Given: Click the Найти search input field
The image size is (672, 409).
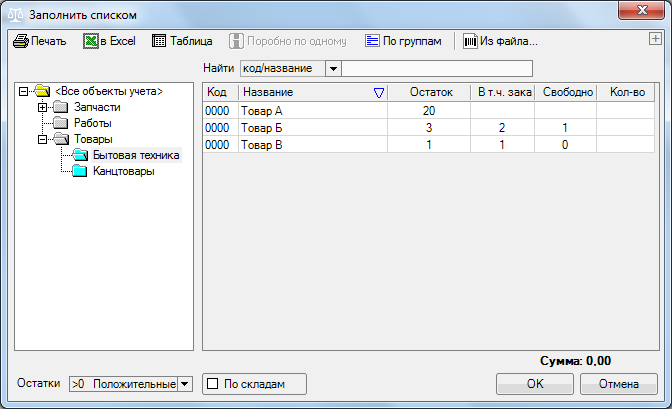Looking at the screenshot, I should pyautogui.click(x=438, y=69).
